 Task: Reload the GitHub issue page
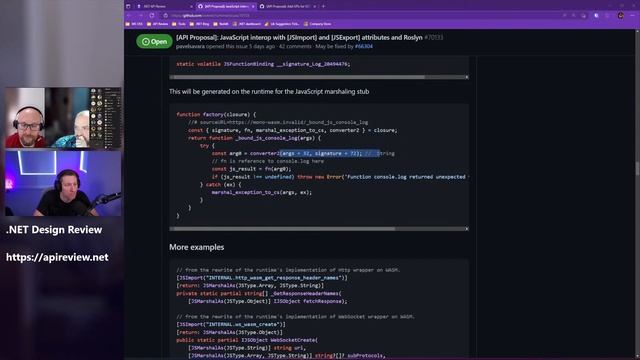[x=152, y=16]
